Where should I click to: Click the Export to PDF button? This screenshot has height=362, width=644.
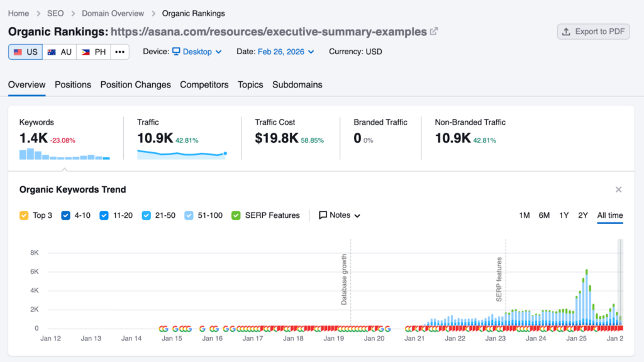pyautogui.click(x=593, y=31)
